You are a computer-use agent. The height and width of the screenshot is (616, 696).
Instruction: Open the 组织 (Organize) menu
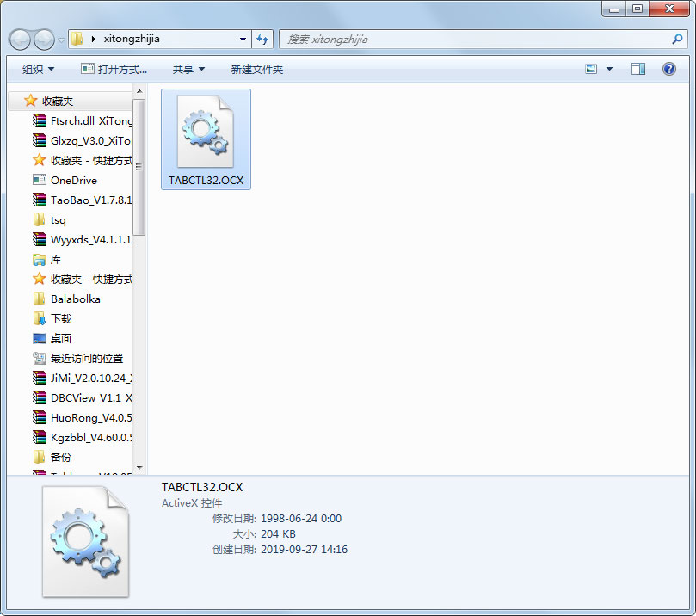pyautogui.click(x=36, y=69)
